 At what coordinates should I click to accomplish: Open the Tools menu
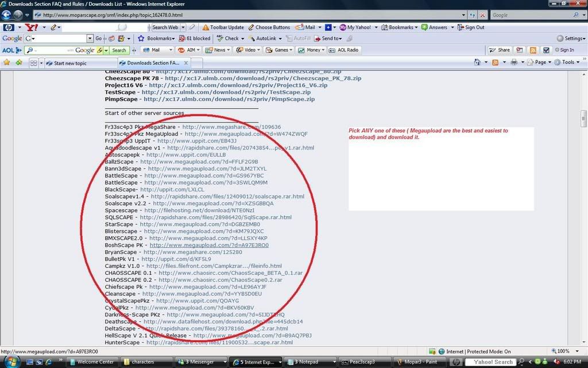pos(567,62)
